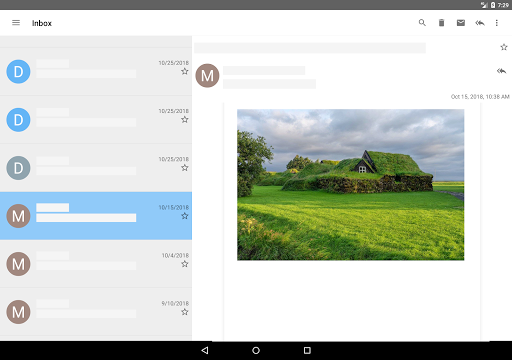Screen dimensions: 512x360
Task: Select the gray D avatar email
Action: click(96, 168)
